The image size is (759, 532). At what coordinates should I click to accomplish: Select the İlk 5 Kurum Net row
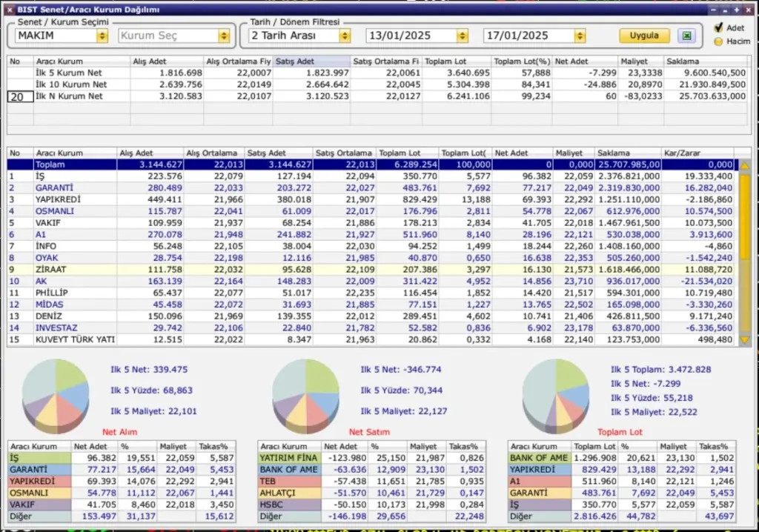point(377,73)
